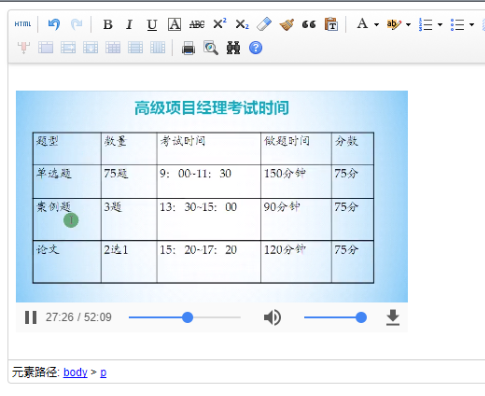Click the 单选题 table cell
Viewport: 485px width, 396px height.
(67, 181)
